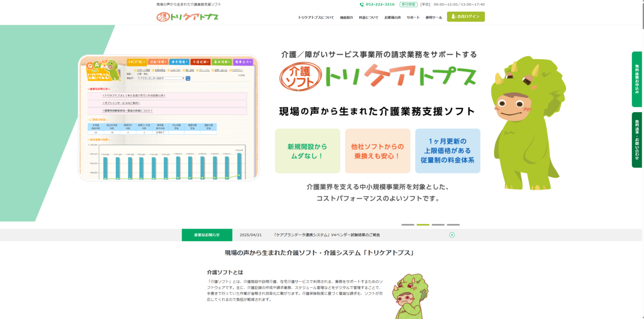Click the phone number 052-222-3216
Image resolution: width=644 pixels, height=319 pixels.
380,5
